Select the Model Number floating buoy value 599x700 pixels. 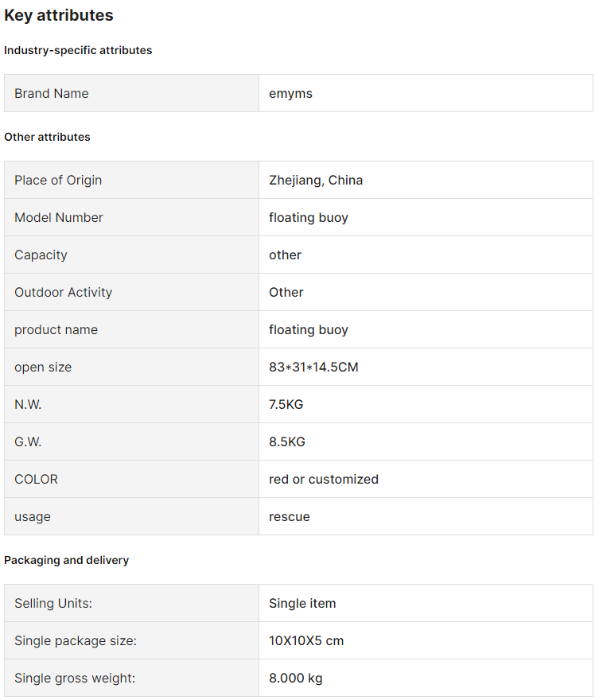coord(309,218)
